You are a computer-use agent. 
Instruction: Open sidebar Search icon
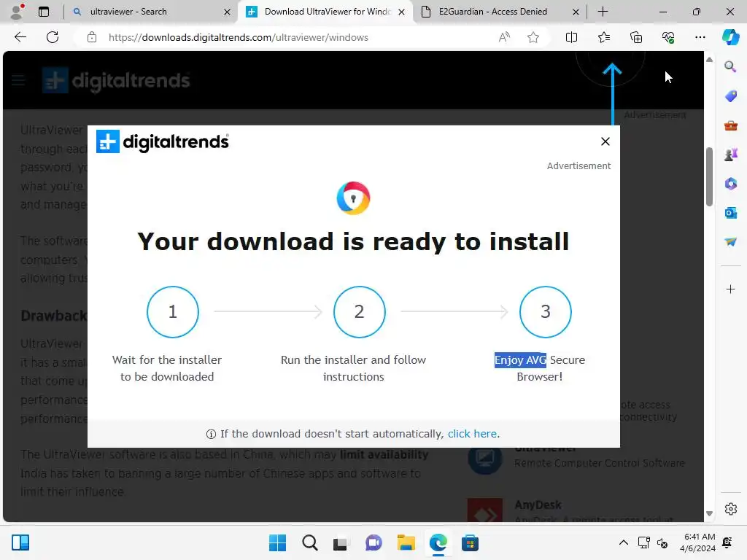[730, 66]
